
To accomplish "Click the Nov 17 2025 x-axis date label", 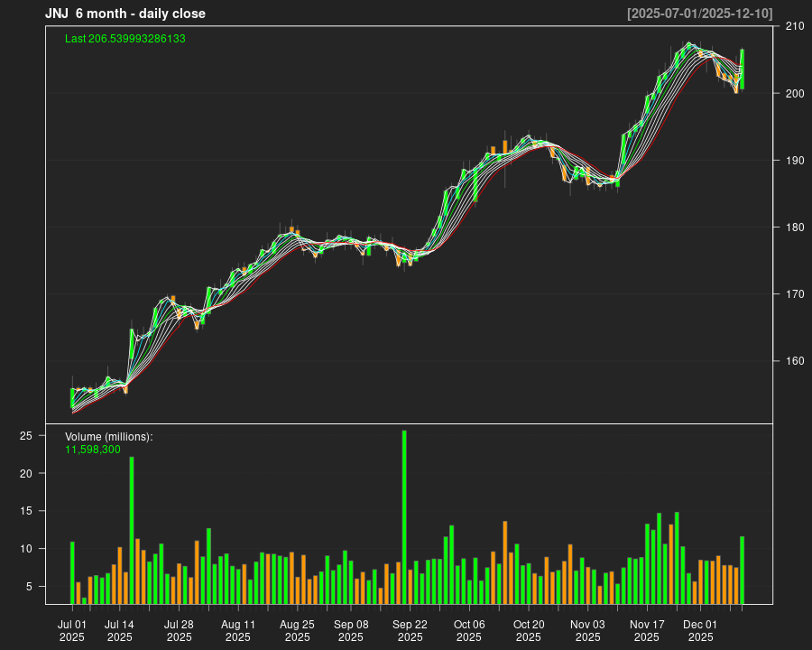I will click(x=647, y=630).
